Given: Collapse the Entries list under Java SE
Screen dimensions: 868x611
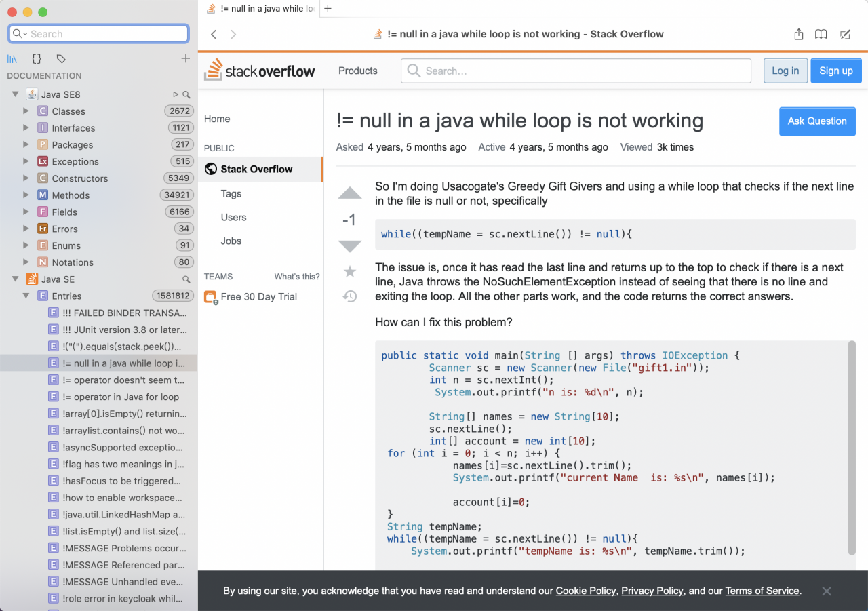Looking at the screenshot, I should pyautogui.click(x=26, y=296).
